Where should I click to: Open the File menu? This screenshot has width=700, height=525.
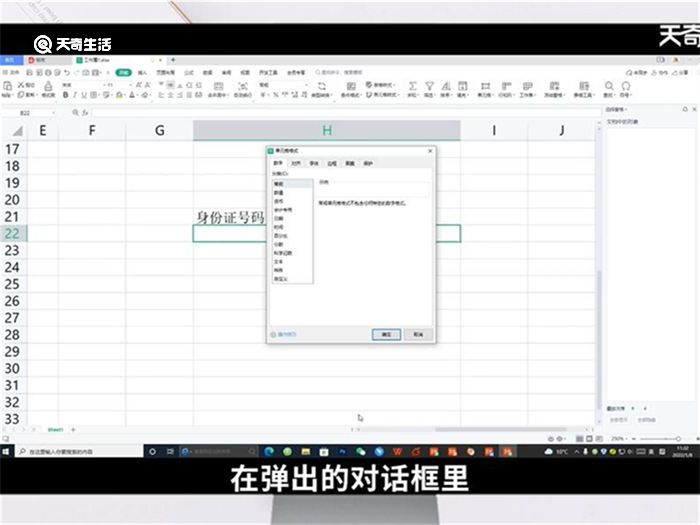(12, 72)
